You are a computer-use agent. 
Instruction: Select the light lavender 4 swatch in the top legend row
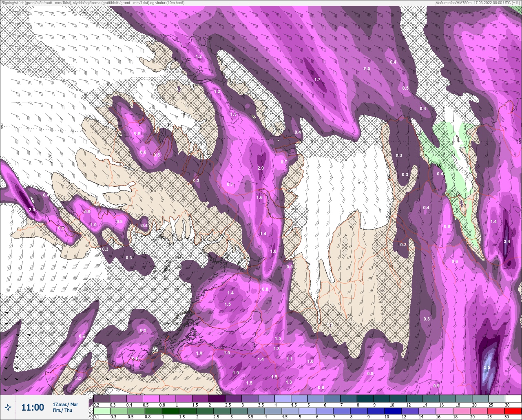click(x=283, y=398)
